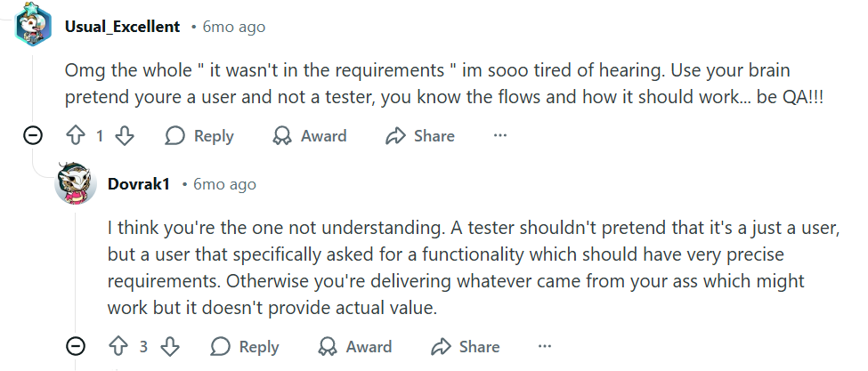Click Usual_Excellent's avatar image

(x=34, y=28)
